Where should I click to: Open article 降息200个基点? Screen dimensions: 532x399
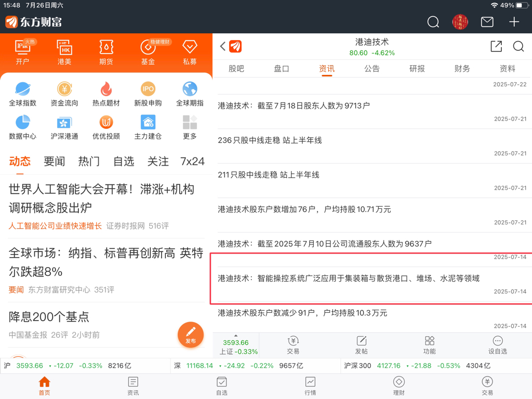click(x=49, y=317)
